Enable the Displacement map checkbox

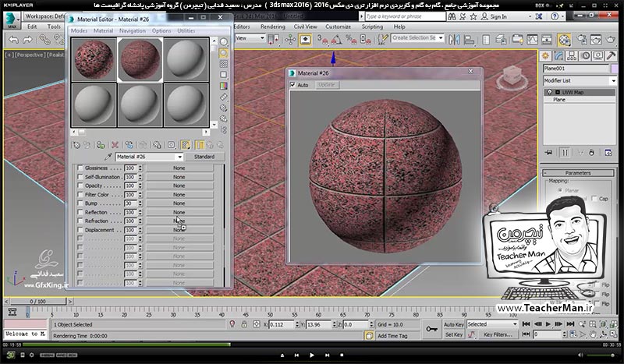click(x=80, y=230)
